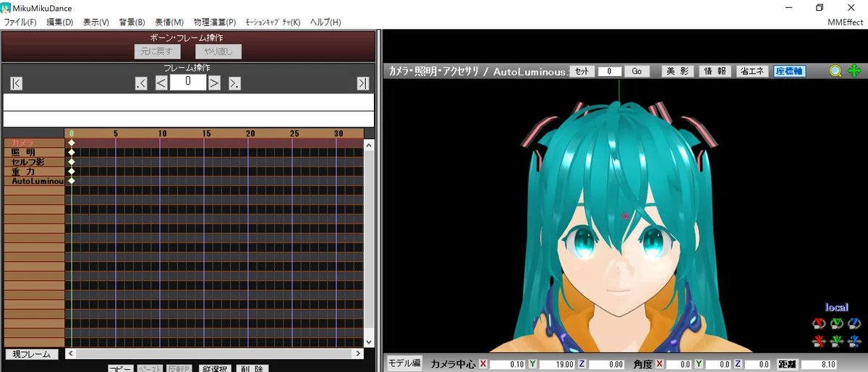The width and height of the screenshot is (868, 372).
Task: Click the timeline vertical scrollbar down arrow
Action: click(369, 342)
